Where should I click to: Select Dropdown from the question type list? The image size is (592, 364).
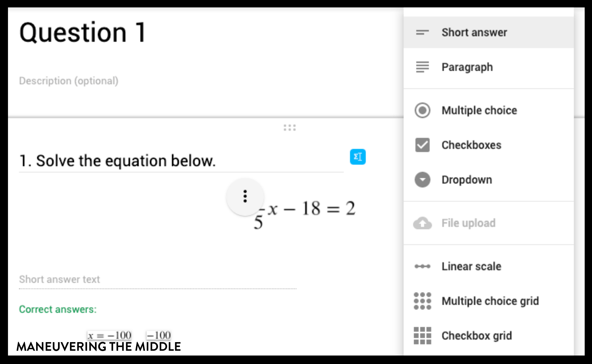pos(467,180)
